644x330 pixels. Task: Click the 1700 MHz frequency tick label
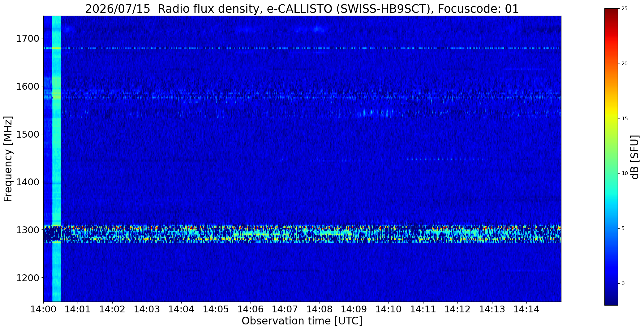tap(28, 39)
